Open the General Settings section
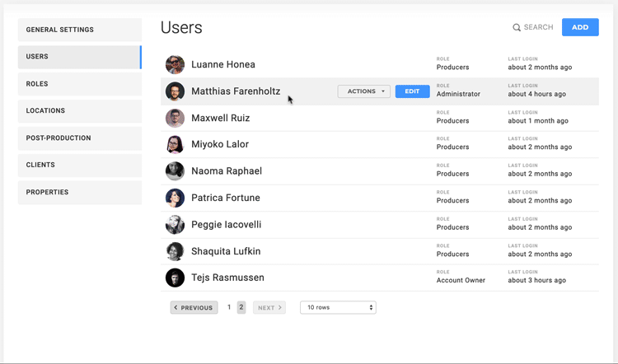Screen dimensions: 618x364 (80, 30)
